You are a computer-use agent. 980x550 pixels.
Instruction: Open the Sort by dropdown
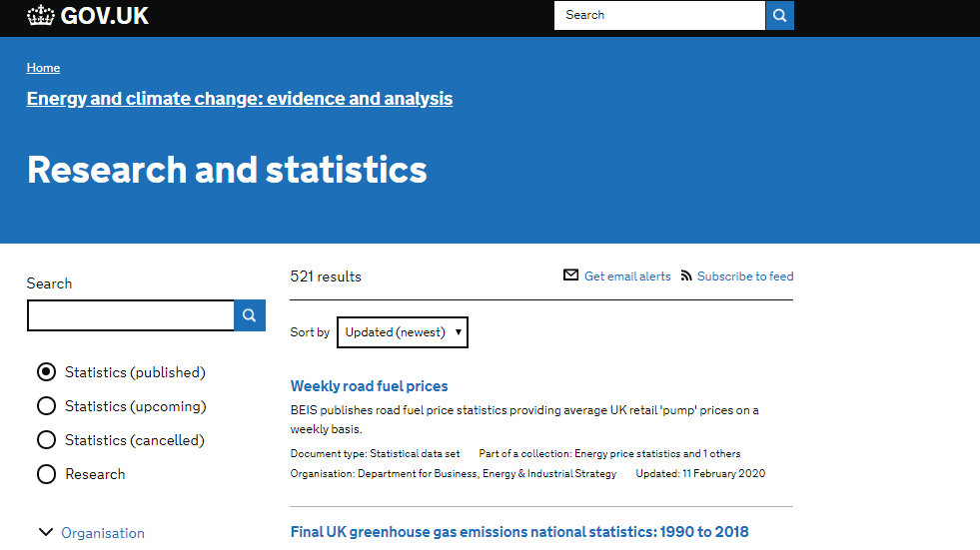tap(403, 332)
